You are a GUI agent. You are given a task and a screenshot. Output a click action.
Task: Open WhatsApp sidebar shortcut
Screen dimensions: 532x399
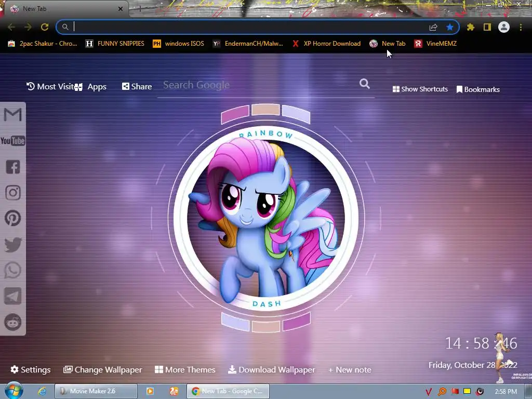click(x=13, y=270)
